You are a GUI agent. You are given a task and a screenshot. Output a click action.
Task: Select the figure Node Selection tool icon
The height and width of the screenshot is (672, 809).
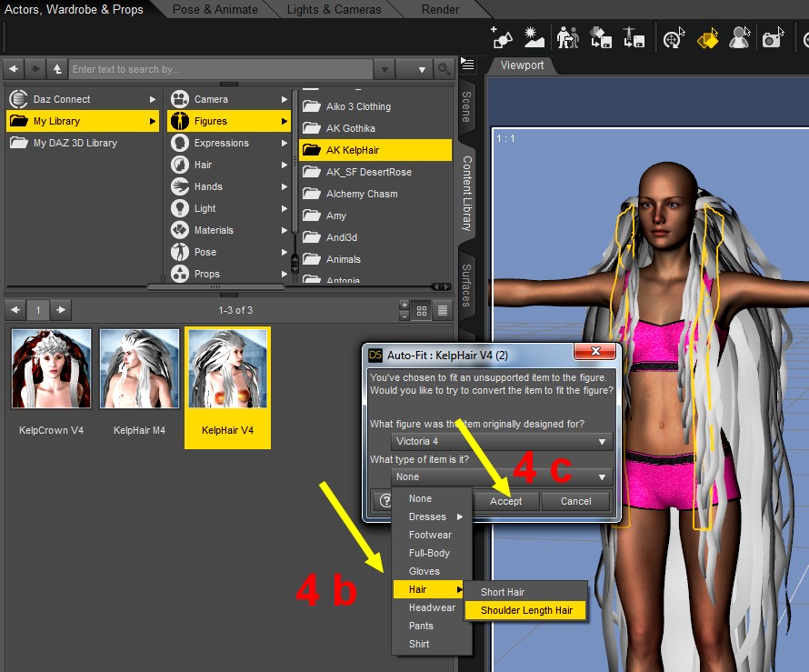739,37
